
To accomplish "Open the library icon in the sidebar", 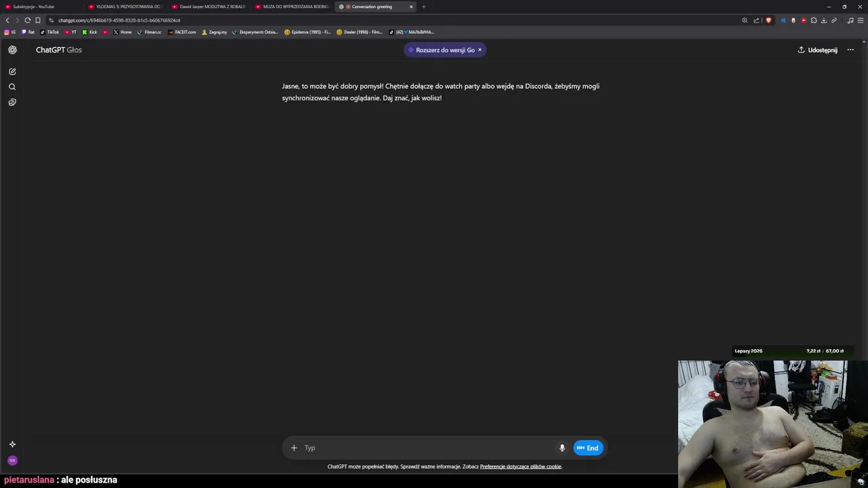I will (x=12, y=102).
